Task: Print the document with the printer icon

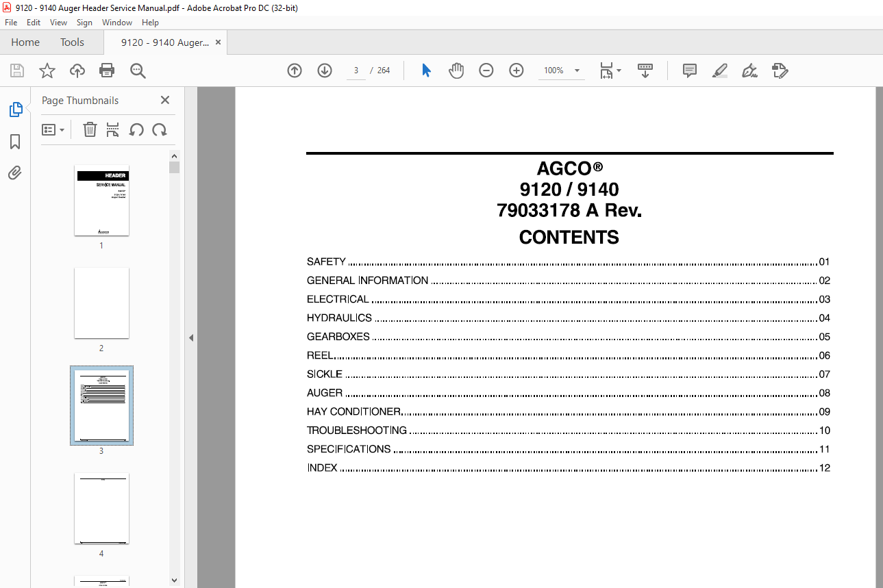Action: 107,71
